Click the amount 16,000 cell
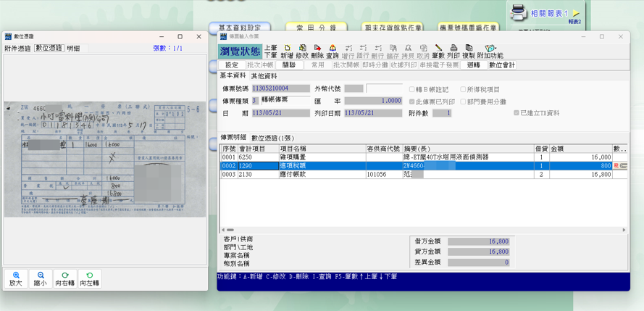This screenshot has height=311, width=644. tap(581, 157)
